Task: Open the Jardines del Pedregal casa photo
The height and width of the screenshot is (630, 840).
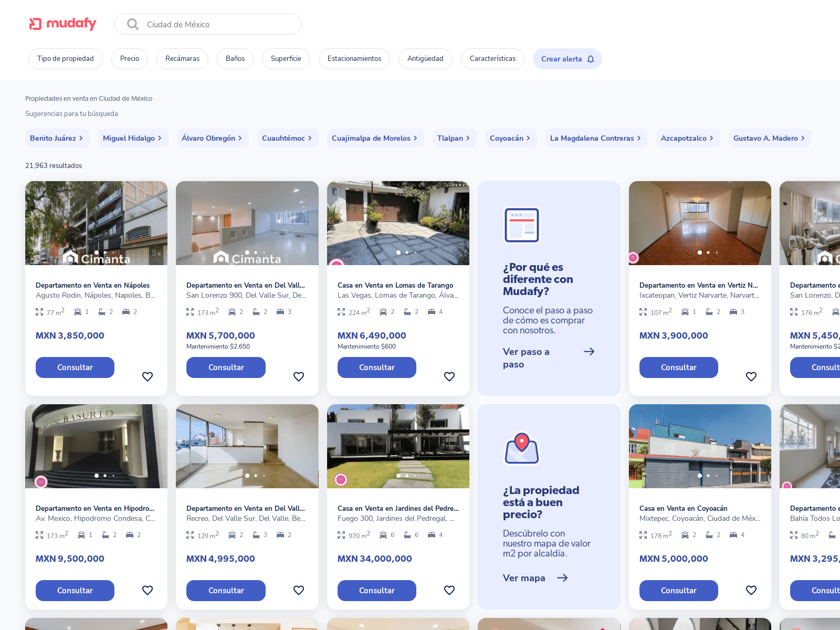Action: [x=398, y=446]
